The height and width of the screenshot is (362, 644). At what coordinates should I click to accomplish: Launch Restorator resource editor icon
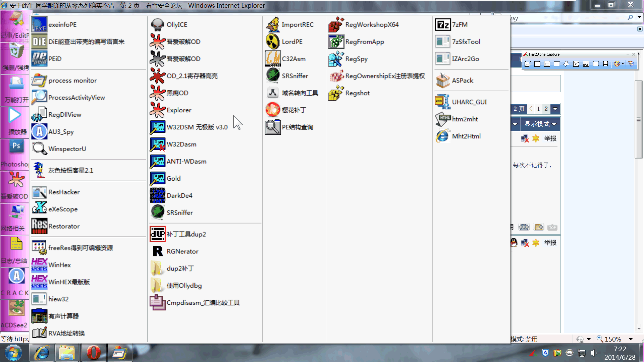click(39, 226)
